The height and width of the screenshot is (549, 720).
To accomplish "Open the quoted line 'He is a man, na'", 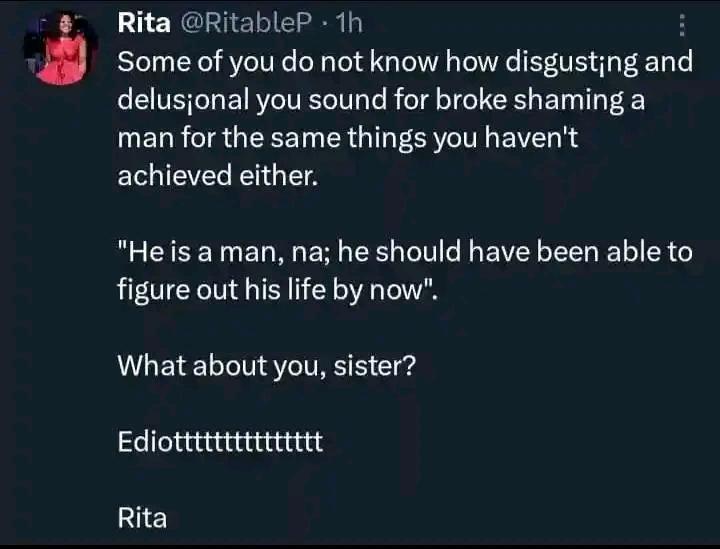I will tap(405, 252).
